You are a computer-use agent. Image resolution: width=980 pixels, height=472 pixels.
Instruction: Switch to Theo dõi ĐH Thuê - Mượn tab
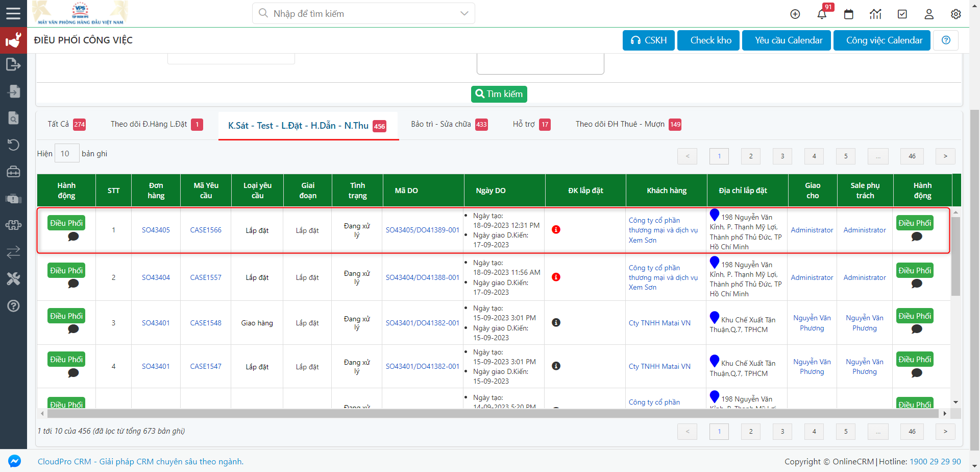pyautogui.click(x=628, y=124)
